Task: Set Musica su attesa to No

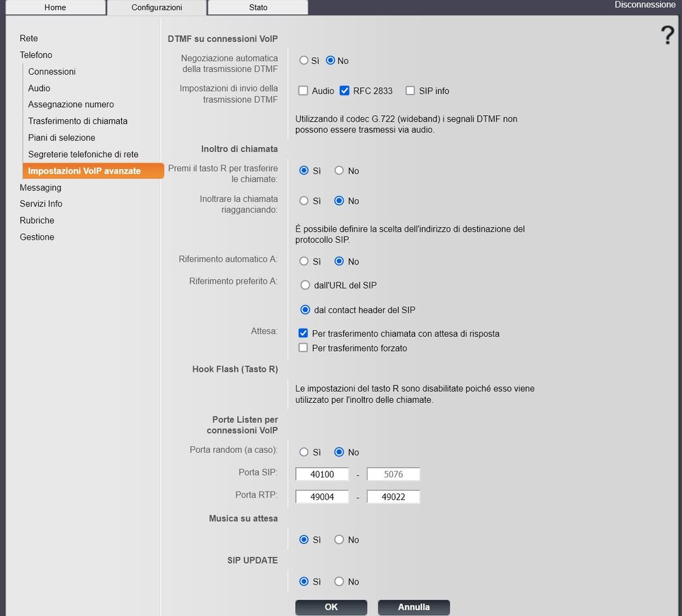Action: 339,539
